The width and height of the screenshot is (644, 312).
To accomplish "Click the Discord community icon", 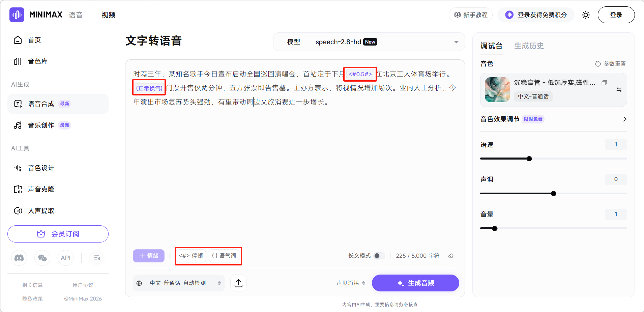I will 19,258.
